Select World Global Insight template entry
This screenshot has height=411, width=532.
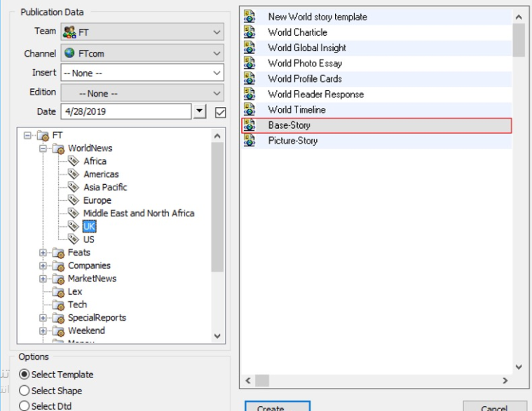pyautogui.click(x=306, y=48)
